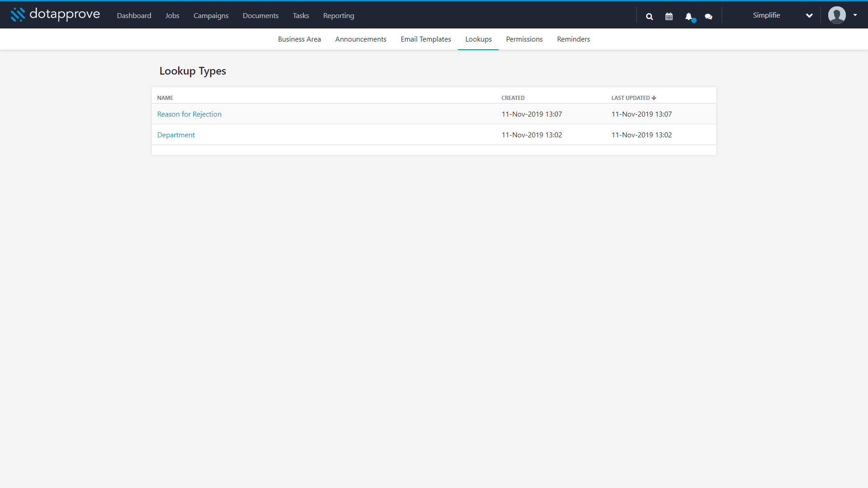Go to Dashboard menu
This screenshot has height=488, width=868.
coord(134,15)
